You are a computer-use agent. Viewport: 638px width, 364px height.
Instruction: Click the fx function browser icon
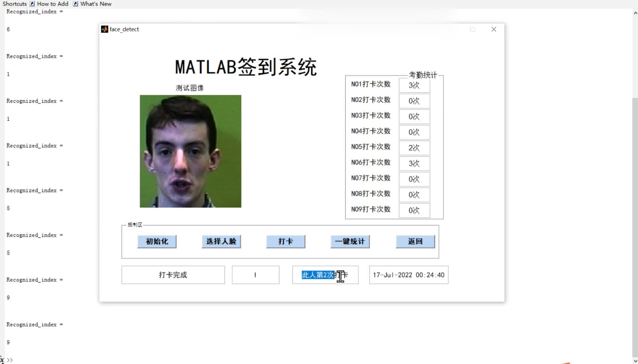click(x=2, y=360)
